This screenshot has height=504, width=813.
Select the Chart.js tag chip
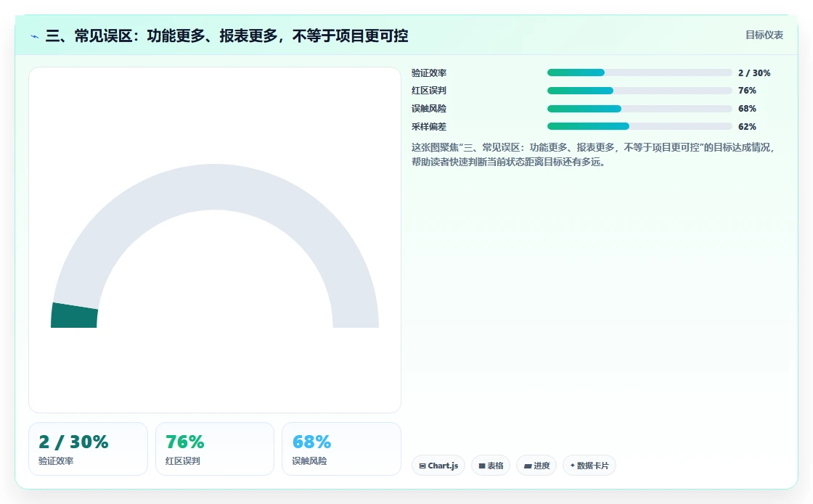coord(438,465)
